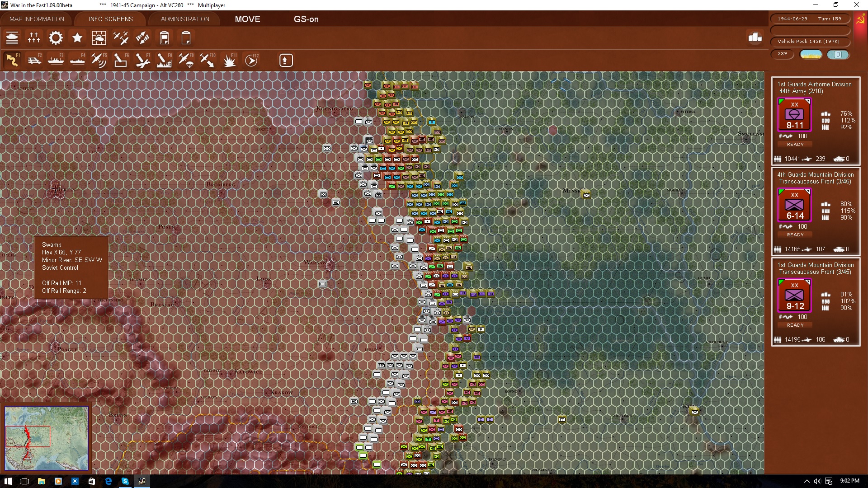Screen dimensions: 868x488
Task: Open 4th Guards Mountain Division name link
Action: [816, 174]
